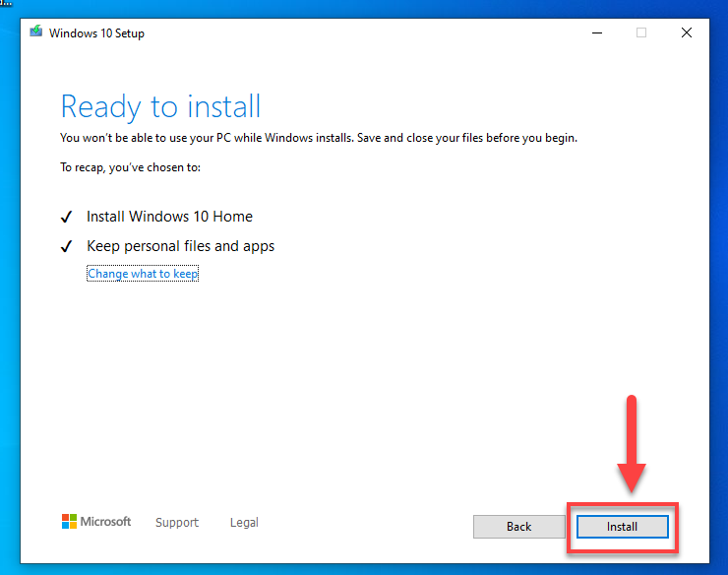Click the 'Windows 10 Setup' window title
This screenshot has width=728, height=575.
point(96,33)
